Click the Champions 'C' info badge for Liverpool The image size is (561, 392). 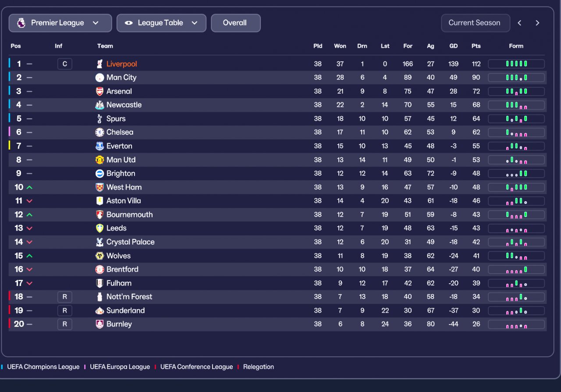64,64
